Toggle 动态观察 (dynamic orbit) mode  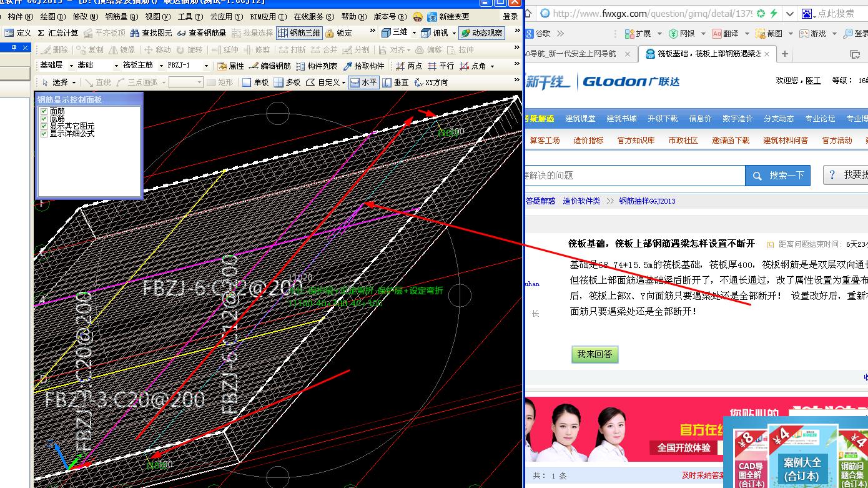pos(481,32)
